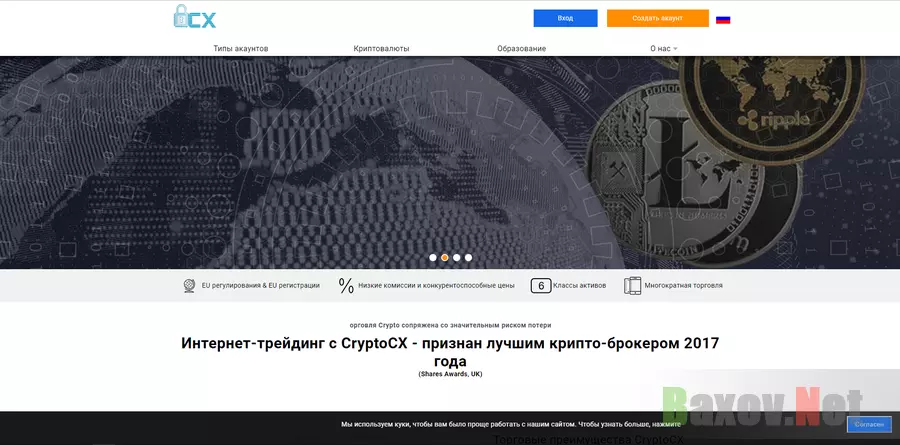Click the number 6 asset classes icon
The width and height of the screenshot is (900, 445).
[541, 285]
